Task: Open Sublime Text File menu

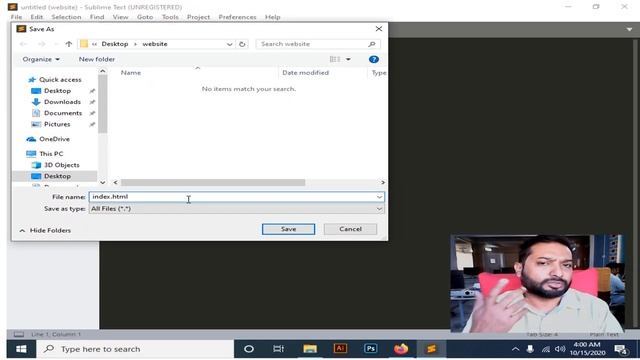Action: pyautogui.click(x=16, y=17)
